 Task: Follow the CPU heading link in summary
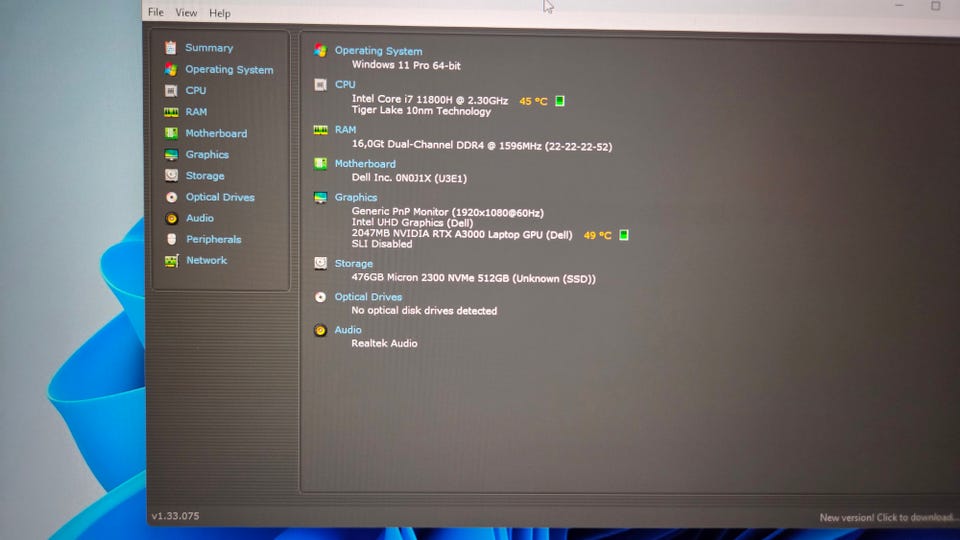(x=345, y=84)
